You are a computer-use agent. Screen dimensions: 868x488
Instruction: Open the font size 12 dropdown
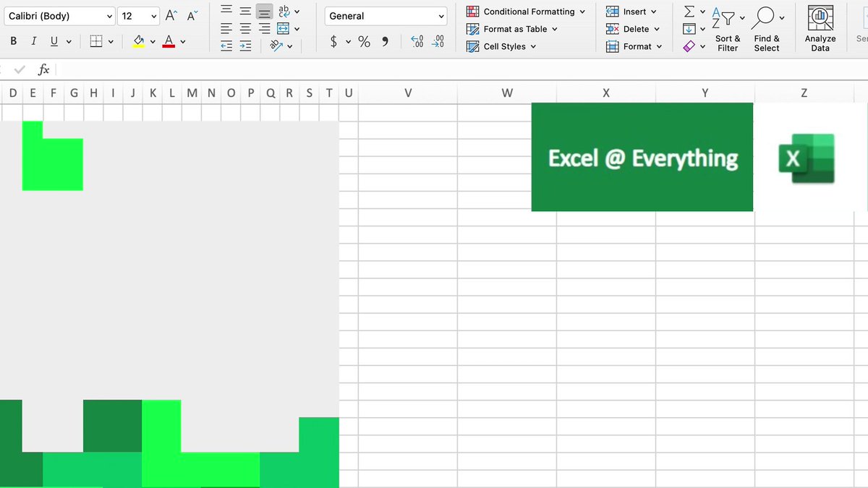(x=139, y=16)
